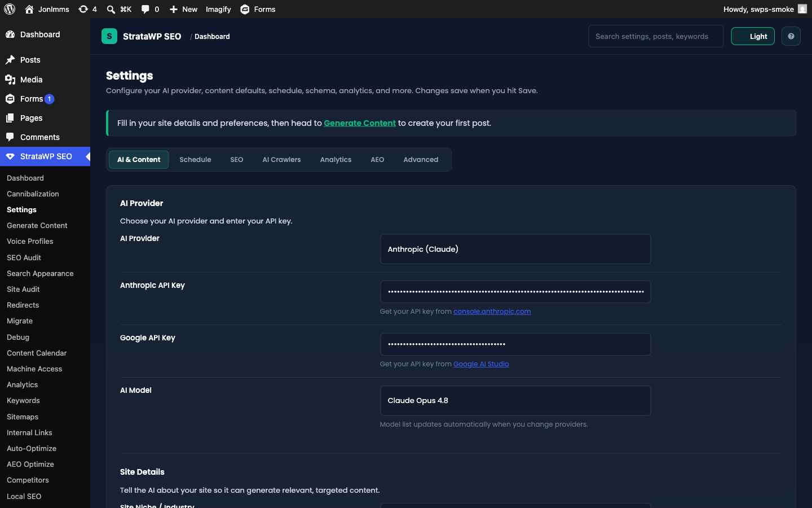Switch to the AEO tab
The image size is (812, 508).
(377, 160)
